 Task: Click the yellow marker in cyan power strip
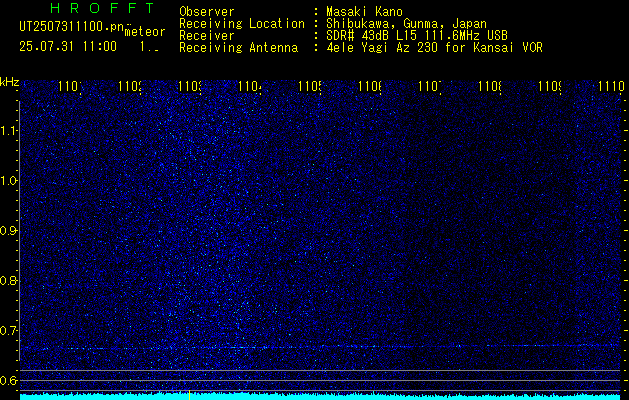click(189, 395)
